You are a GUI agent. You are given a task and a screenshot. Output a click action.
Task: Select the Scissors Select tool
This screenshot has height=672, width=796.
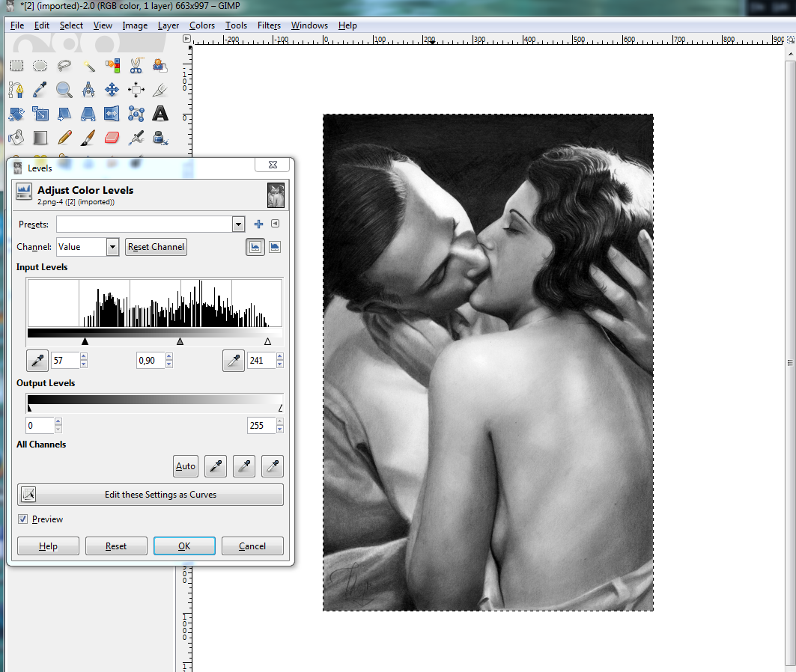tap(136, 65)
